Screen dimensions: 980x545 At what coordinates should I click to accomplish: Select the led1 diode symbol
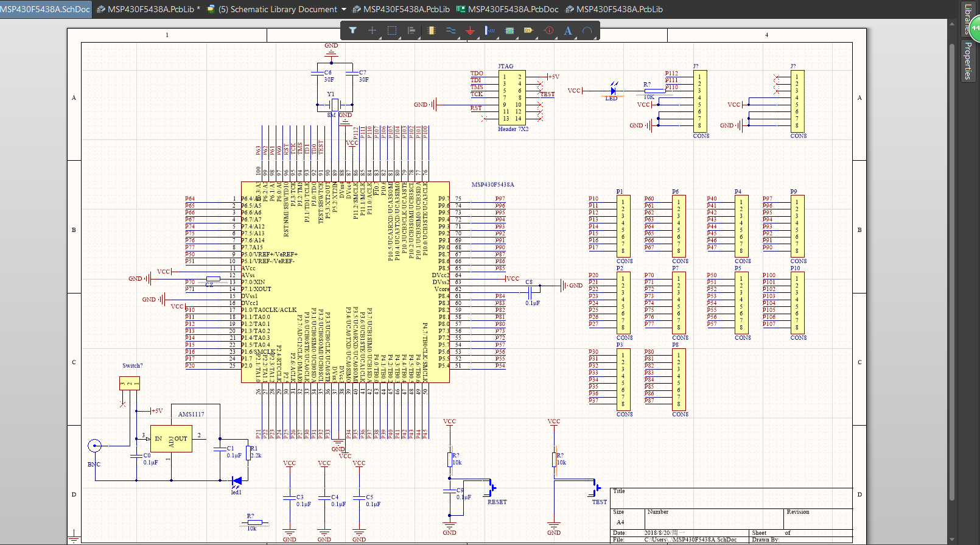click(x=237, y=480)
